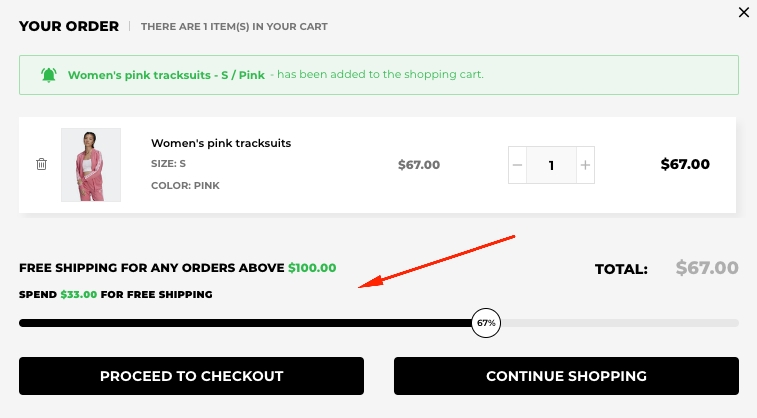Click the green $100.00 shipping threshold
The image size is (757, 418).
pyautogui.click(x=312, y=268)
